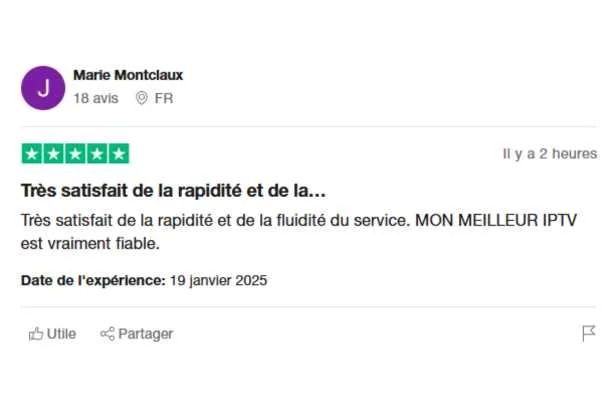Click the thumbs-up icon
Image resolution: width=615 pixels, height=400 pixels.
(36, 334)
